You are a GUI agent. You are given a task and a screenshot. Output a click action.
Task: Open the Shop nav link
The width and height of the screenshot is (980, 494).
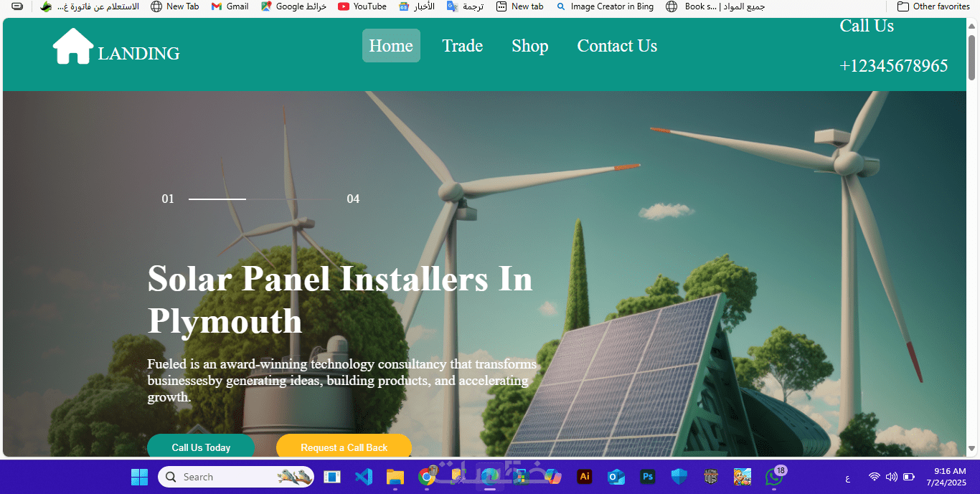530,46
